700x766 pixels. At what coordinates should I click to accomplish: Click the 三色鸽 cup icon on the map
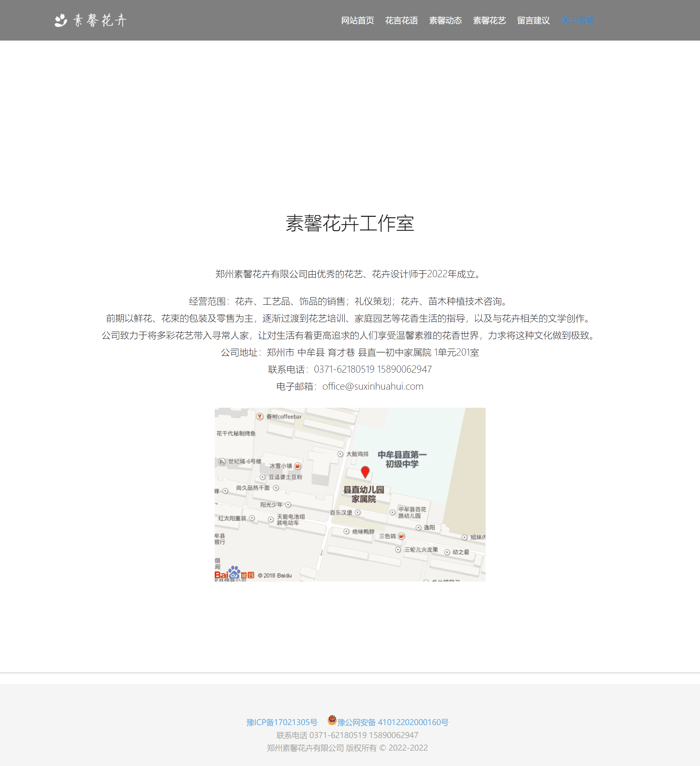pos(401,536)
